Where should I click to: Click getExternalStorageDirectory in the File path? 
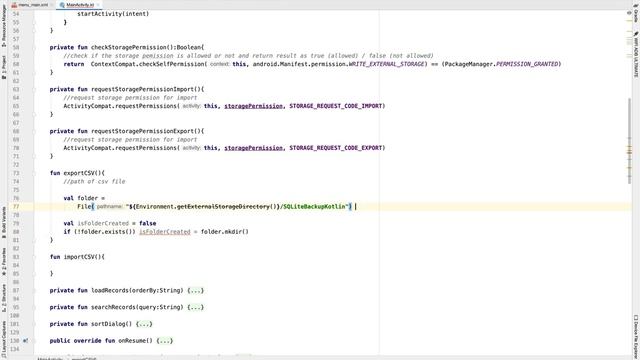(223, 207)
